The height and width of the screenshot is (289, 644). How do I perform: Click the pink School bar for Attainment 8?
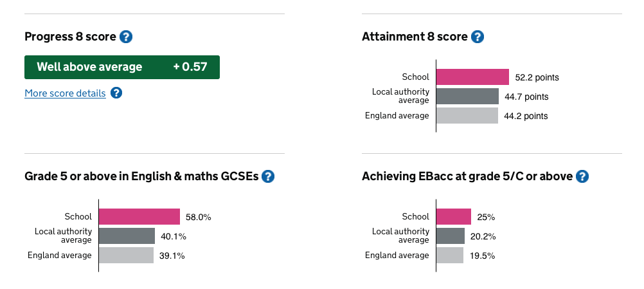(472, 77)
